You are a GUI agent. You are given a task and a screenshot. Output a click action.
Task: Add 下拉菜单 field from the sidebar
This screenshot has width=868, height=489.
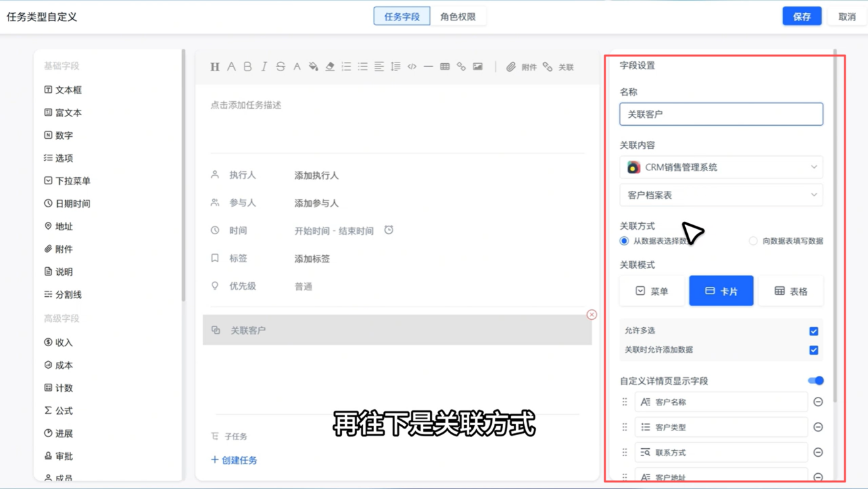(x=67, y=180)
